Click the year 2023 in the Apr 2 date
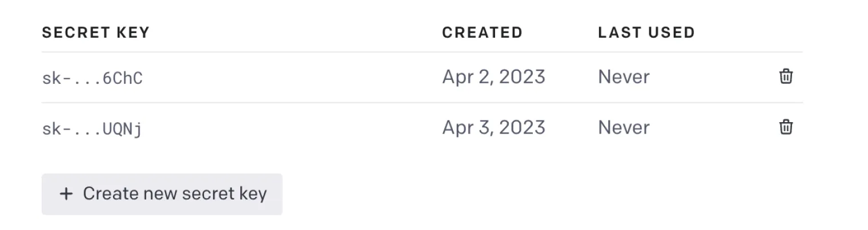 click(522, 77)
